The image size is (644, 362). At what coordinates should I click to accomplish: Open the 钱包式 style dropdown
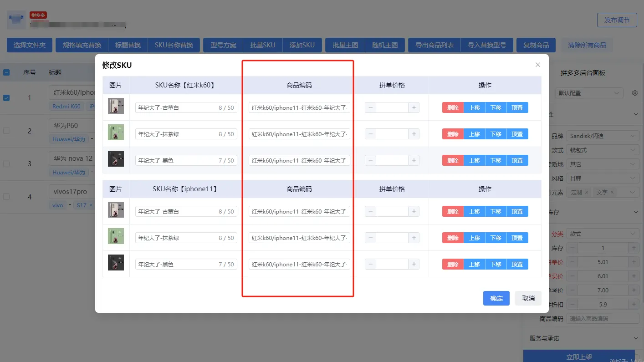(602, 150)
